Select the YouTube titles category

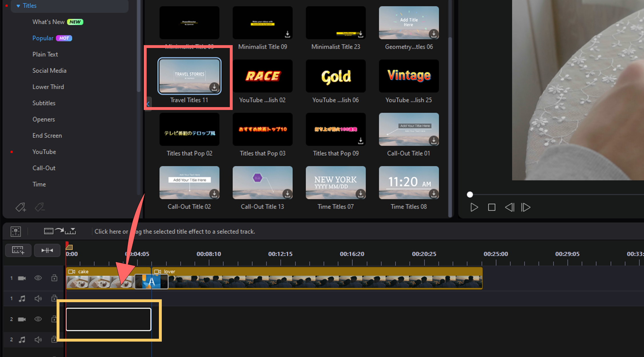(44, 152)
